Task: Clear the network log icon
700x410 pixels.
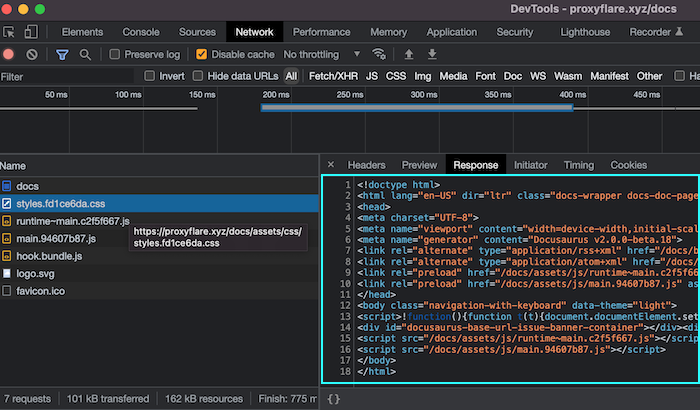Action: (x=32, y=54)
